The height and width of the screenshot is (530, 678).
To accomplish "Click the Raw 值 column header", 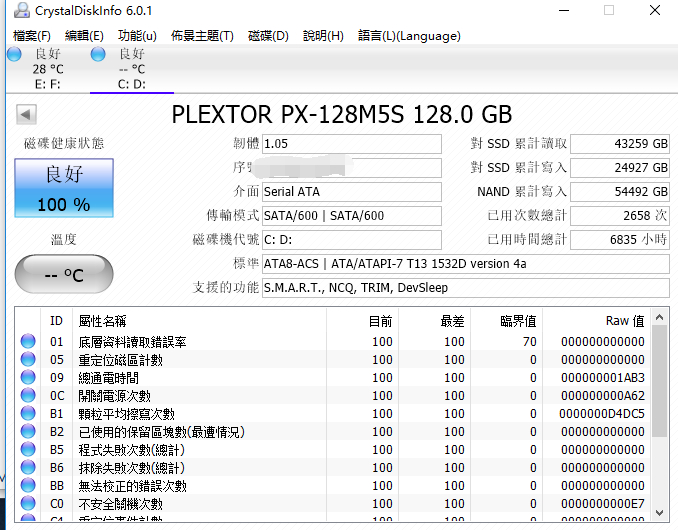I will click(x=597, y=321).
